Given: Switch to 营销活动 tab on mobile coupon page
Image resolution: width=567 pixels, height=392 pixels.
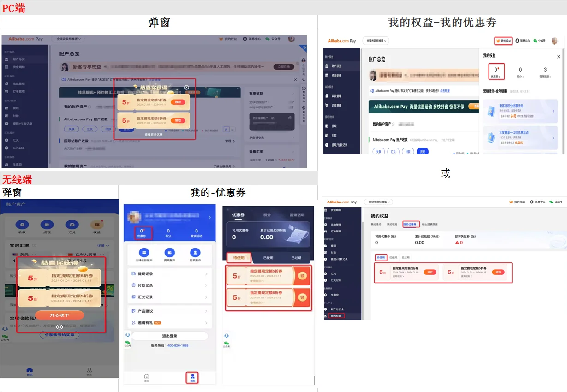Looking at the screenshot, I should point(297,215).
